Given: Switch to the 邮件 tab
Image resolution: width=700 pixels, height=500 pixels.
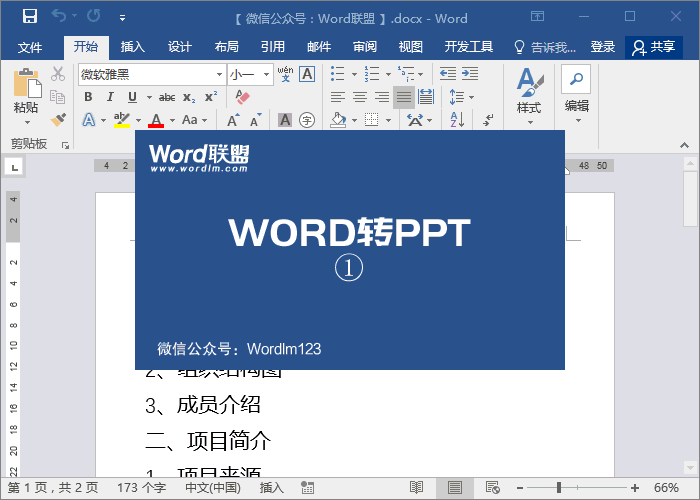Looking at the screenshot, I should point(319,47).
